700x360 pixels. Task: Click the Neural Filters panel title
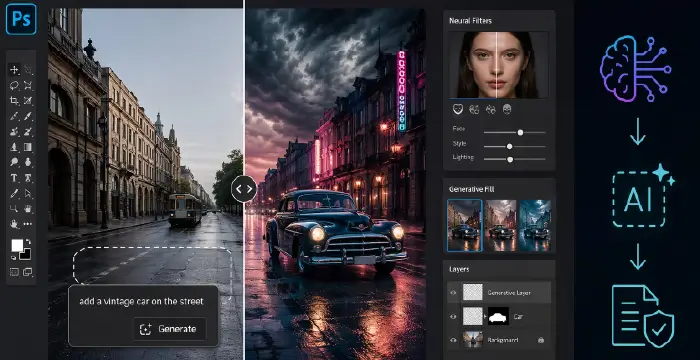pos(471,21)
